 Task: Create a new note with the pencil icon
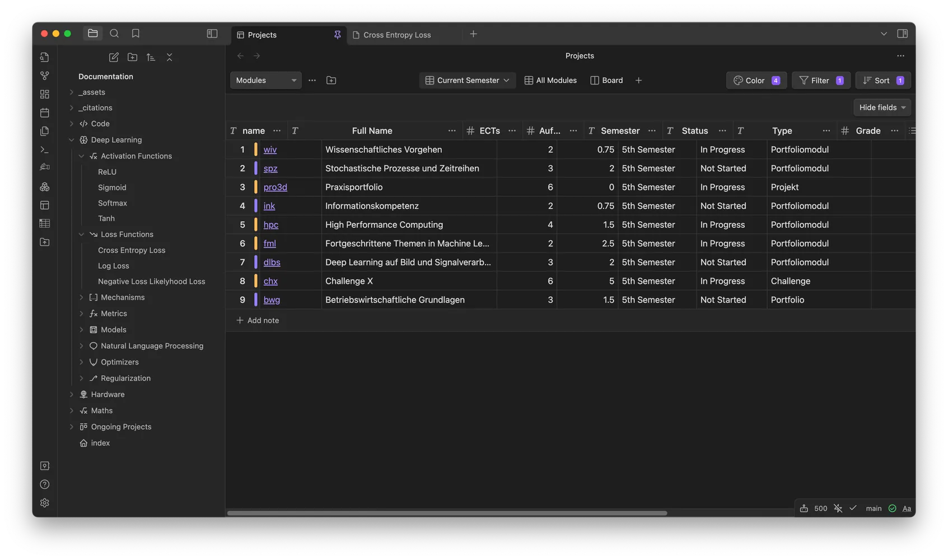[113, 57]
